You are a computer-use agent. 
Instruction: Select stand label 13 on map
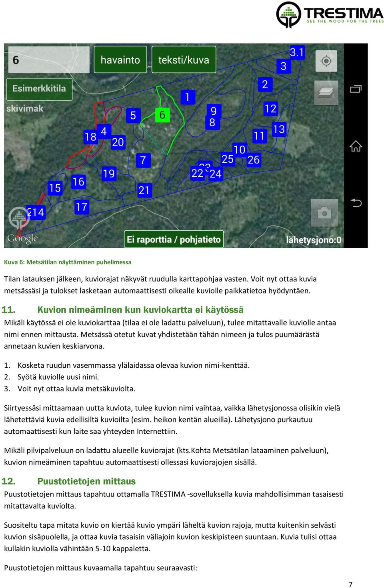(279, 129)
